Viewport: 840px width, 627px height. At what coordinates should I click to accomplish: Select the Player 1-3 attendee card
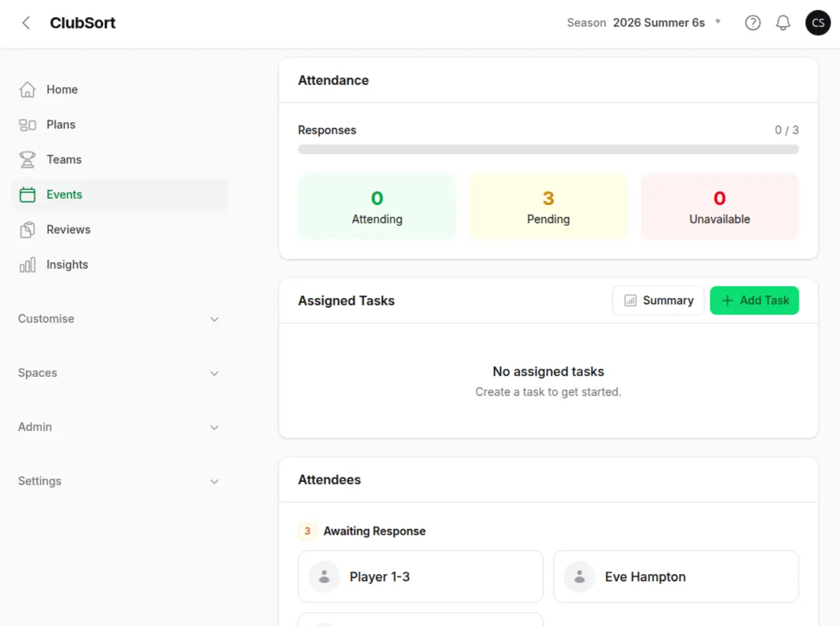pyautogui.click(x=421, y=577)
